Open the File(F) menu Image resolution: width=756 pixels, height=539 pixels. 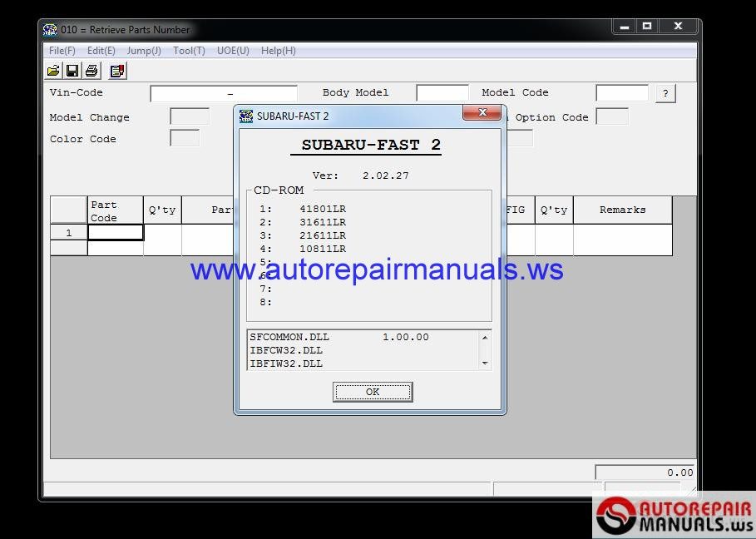(62, 51)
